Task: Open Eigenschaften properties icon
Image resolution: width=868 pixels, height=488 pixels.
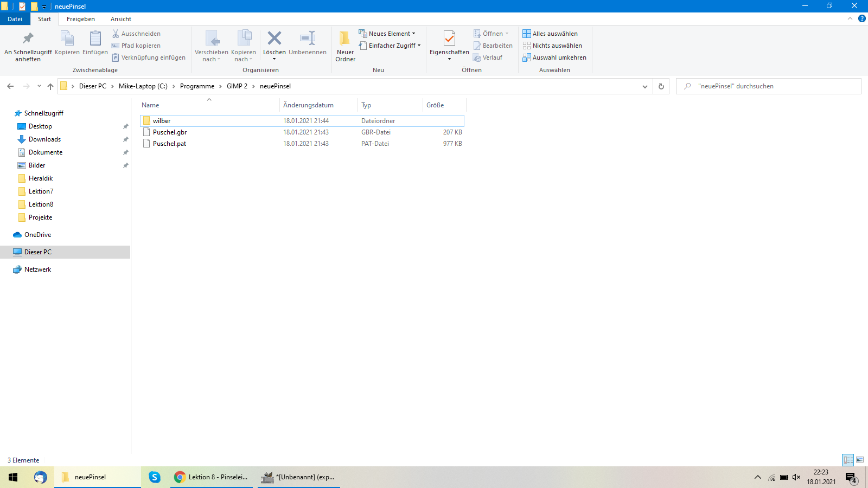Action: (x=449, y=39)
